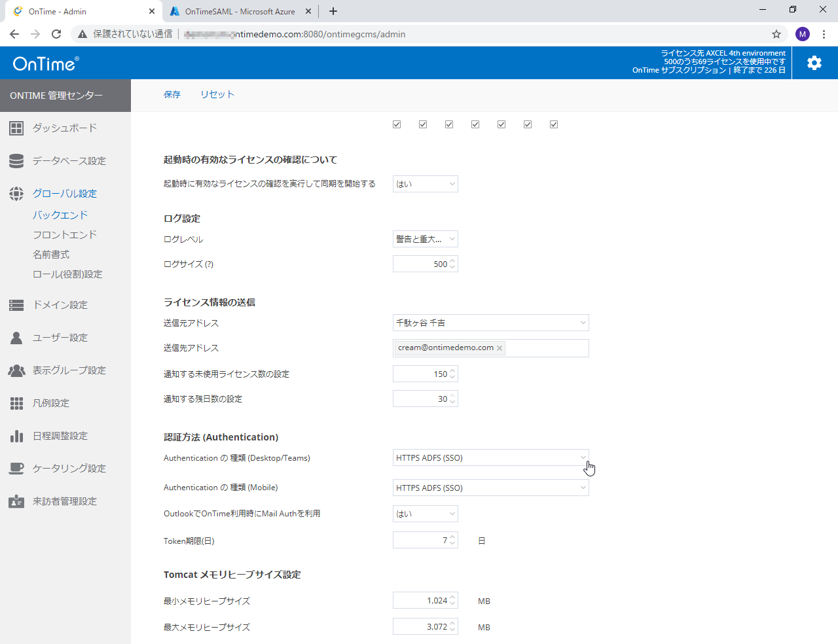
Task: Click the 保存 link to save settings
Action: pos(172,94)
